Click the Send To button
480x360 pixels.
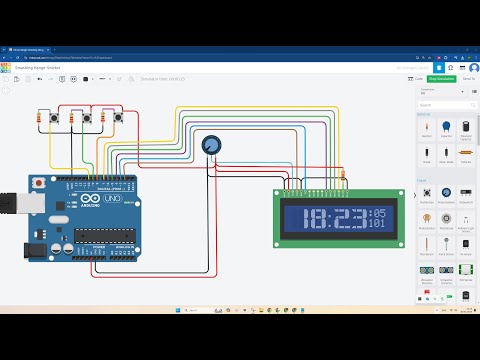pyautogui.click(x=469, y=79)
